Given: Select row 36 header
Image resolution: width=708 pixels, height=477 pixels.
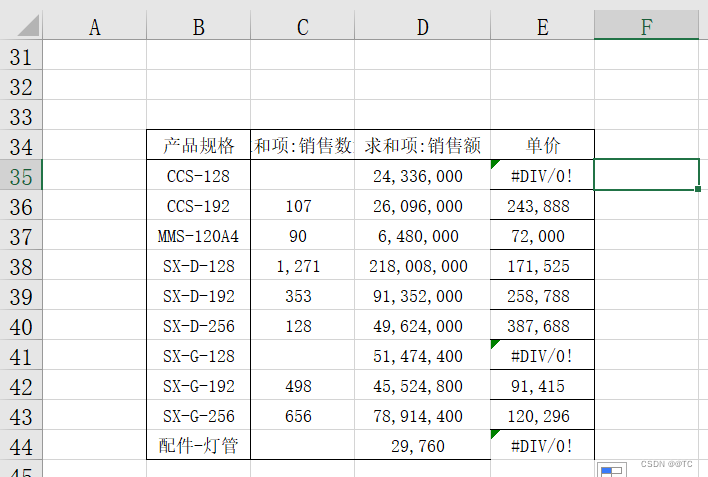Looking at the screenshot, I should (x=21, y=207).
